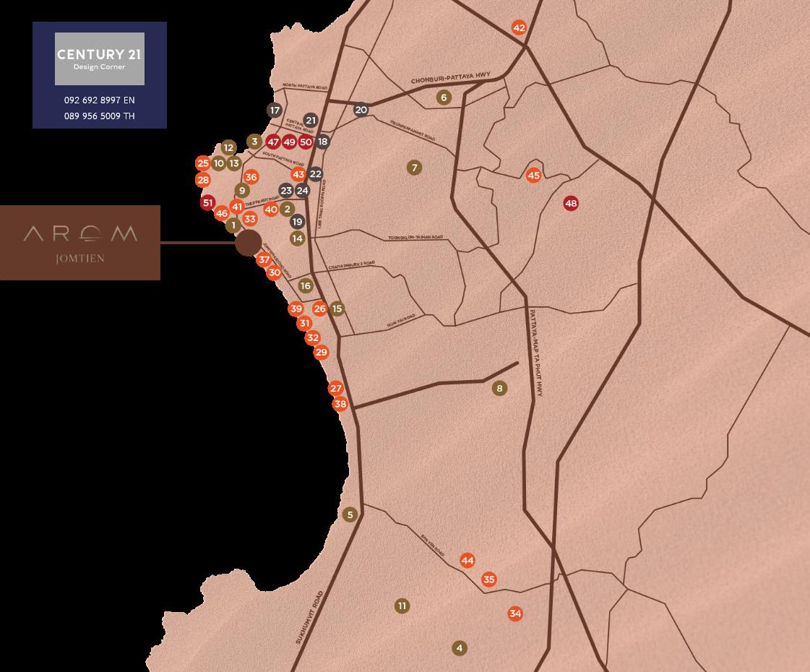Click the red marker numbered 48
Viewport: 810px width, 672px height.
coord(571,204)
